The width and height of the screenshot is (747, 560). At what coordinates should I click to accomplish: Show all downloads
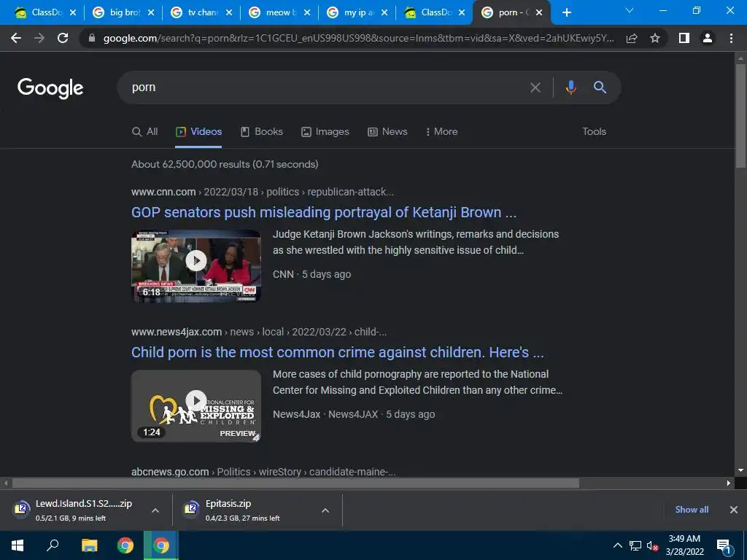click(692, 510)
